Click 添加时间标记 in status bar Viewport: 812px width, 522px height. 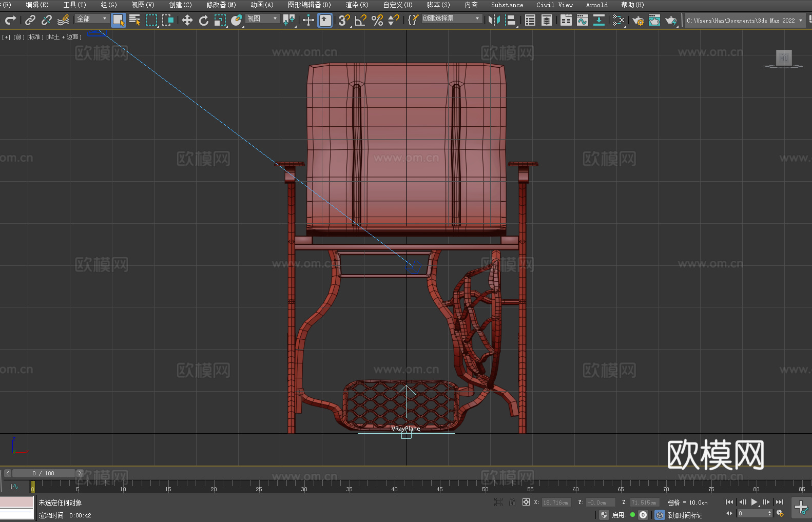pos(684,515)
